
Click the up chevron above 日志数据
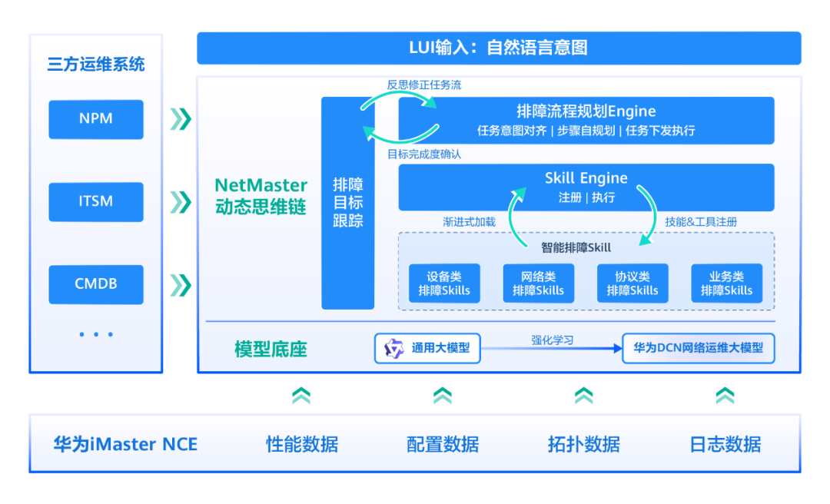point(725,396)
